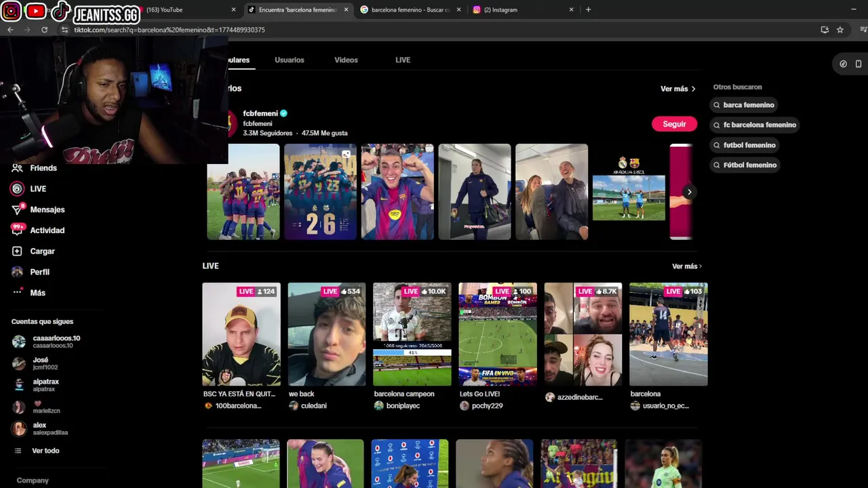
Task: Click the address bar URL field
Action: (x=434, y=30)
